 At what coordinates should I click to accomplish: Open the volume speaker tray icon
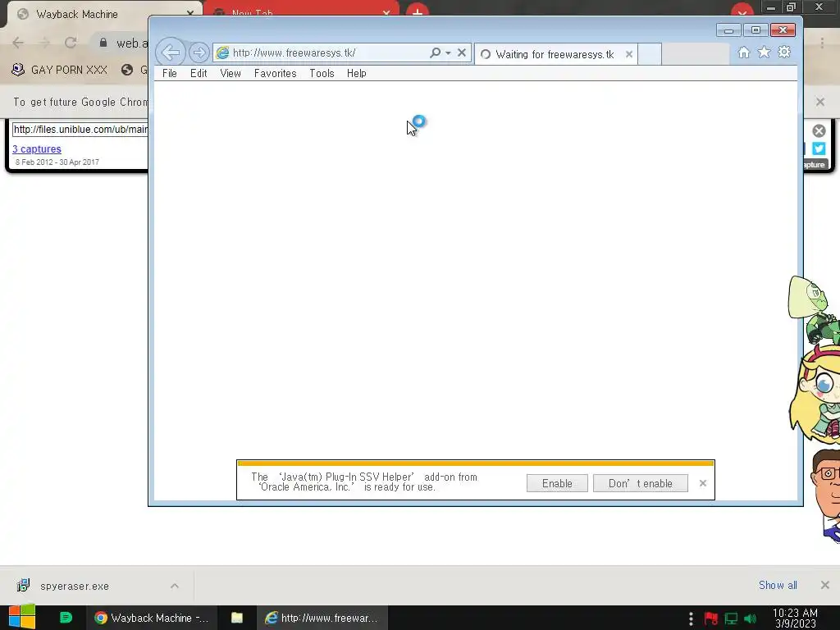[750, 619]
